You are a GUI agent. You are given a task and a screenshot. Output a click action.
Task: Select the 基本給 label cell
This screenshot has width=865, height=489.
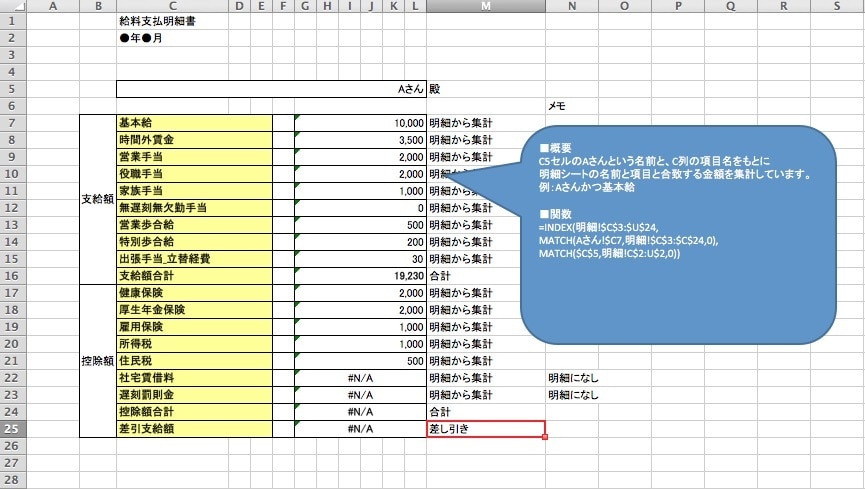[x=194, y=123]
